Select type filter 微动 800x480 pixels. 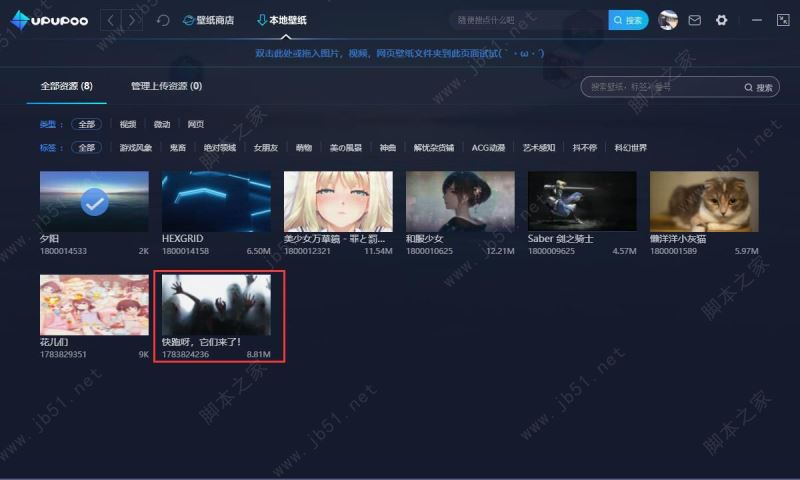point(162,124)
